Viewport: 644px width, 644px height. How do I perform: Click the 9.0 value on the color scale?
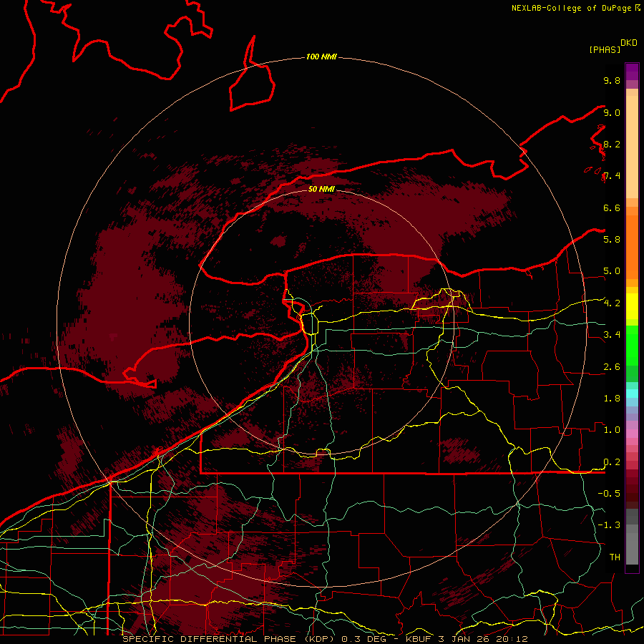click(612, 112)
